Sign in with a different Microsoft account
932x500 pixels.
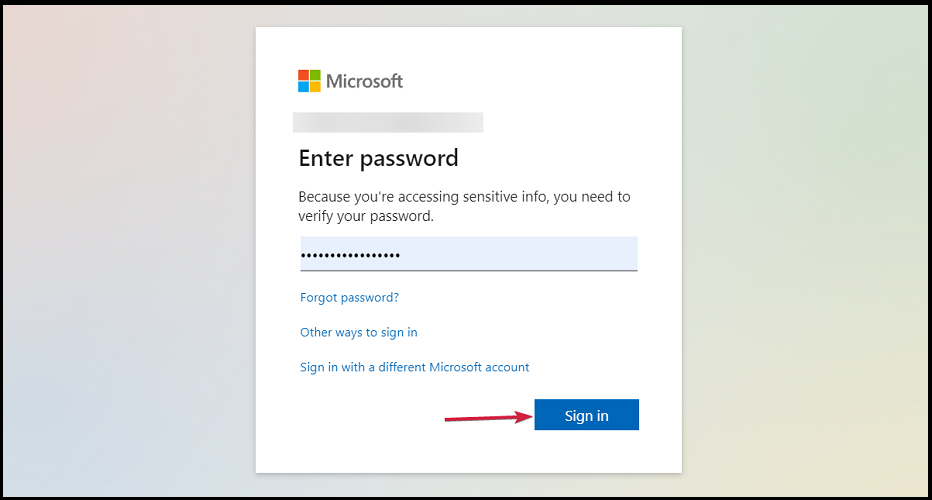click(414, 367)
